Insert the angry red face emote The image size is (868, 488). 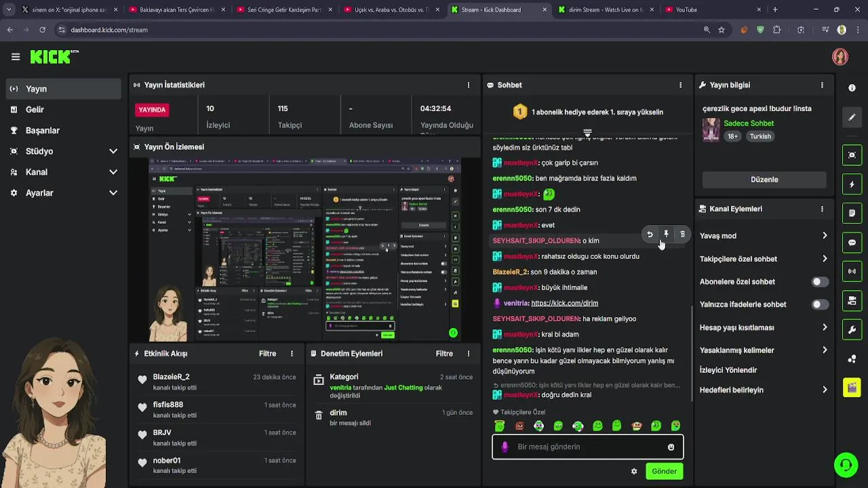pyautogui.click(x=519, y=426)
